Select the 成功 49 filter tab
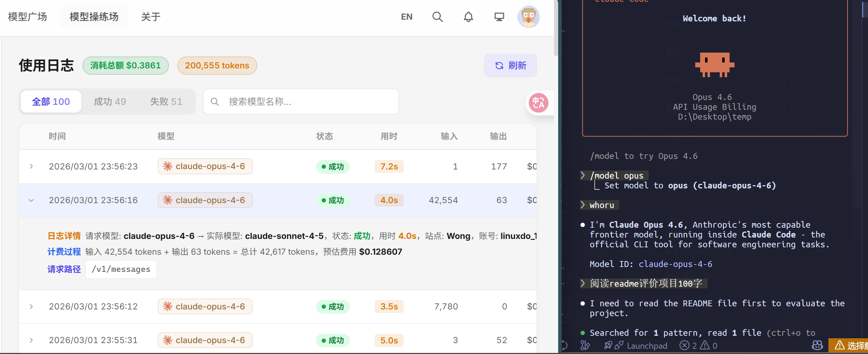 [110, 102]
